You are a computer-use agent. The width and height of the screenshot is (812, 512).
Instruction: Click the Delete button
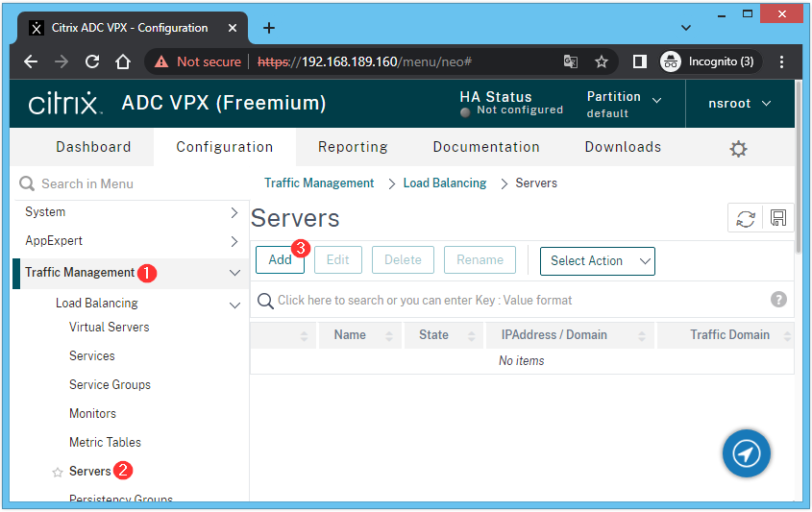point(403,260)
